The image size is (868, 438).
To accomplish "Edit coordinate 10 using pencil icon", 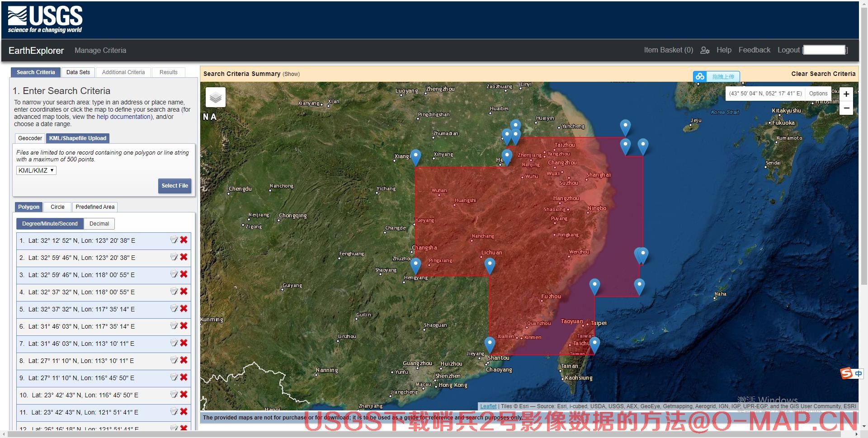I will (174, 395).
